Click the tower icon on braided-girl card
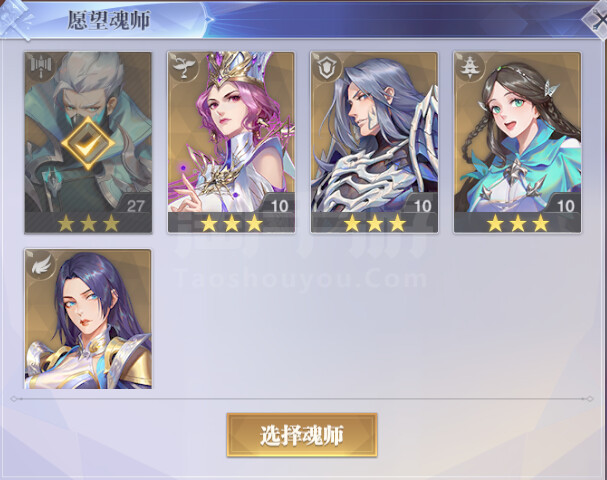The image size is (607, 480). 469,66
